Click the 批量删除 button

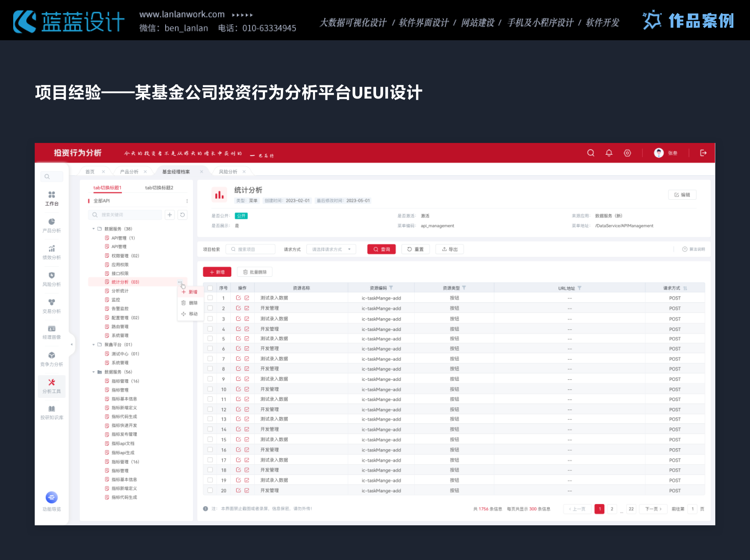click(255, 272)
